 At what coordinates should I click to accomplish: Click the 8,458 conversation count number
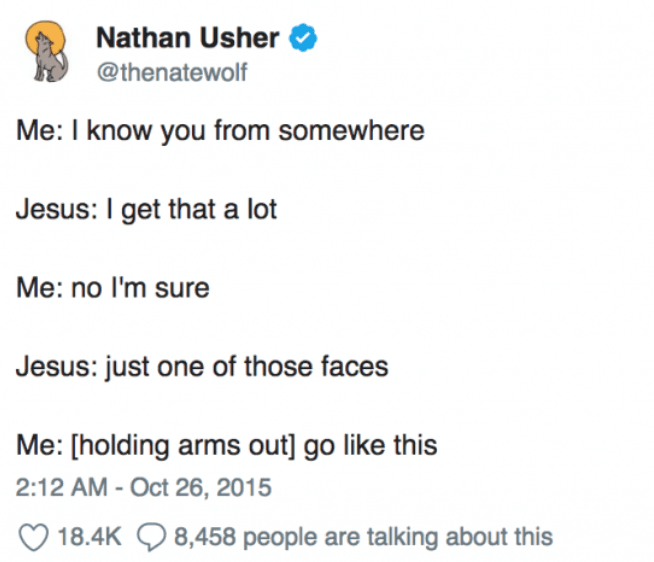[x=205, y=537]
